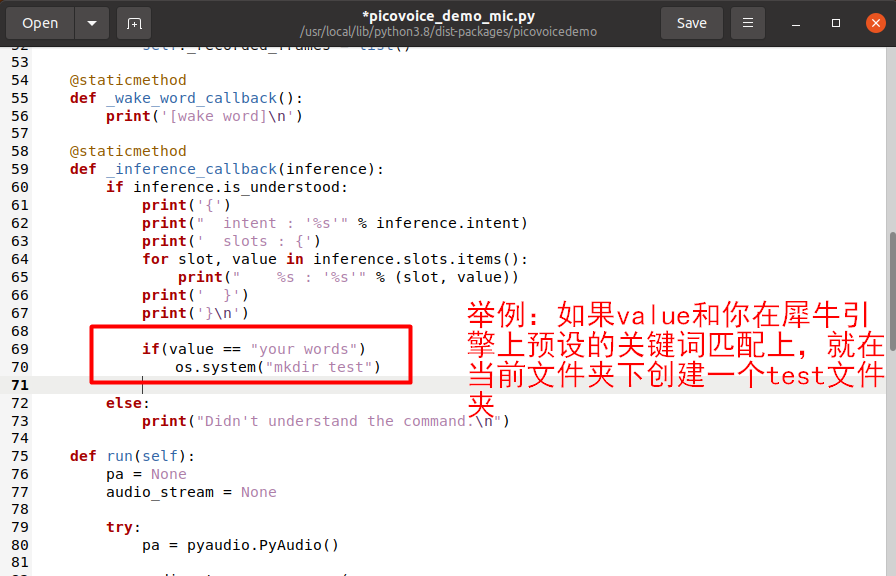Click the *picovoice_demo_mic.py title text

pos(449,16)
